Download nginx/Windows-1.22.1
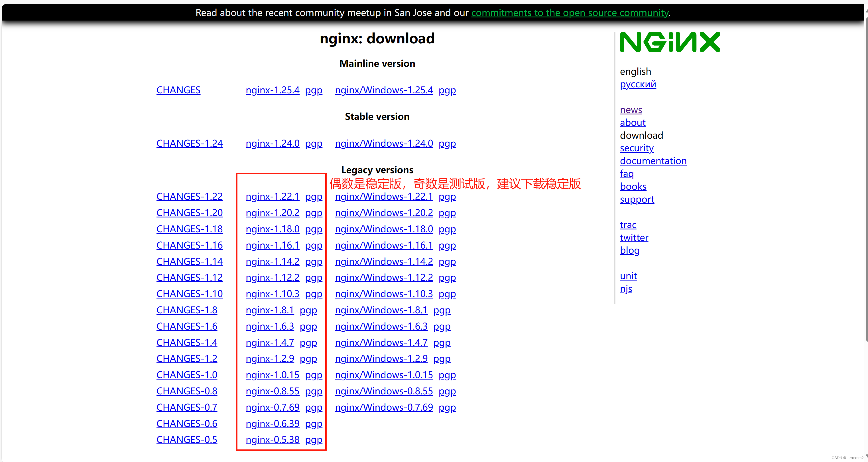The height and width of the screenshot is (462, 868). tap(384, 196)
